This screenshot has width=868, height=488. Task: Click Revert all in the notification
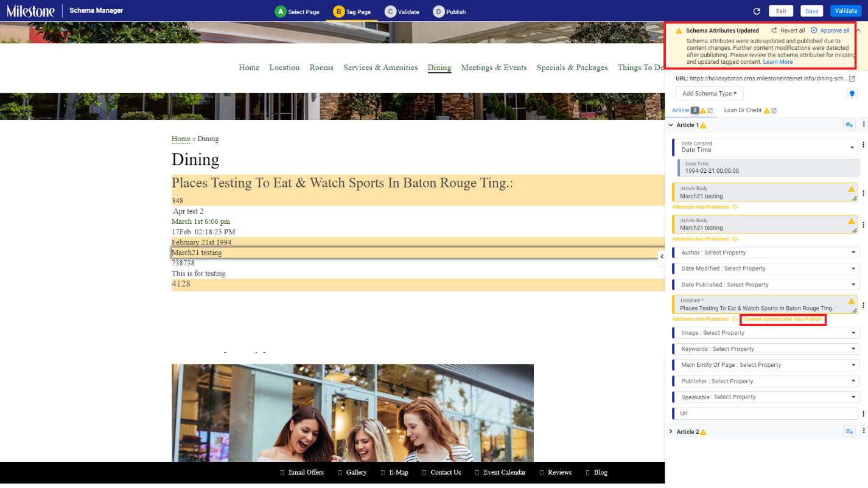coord(788,30)
